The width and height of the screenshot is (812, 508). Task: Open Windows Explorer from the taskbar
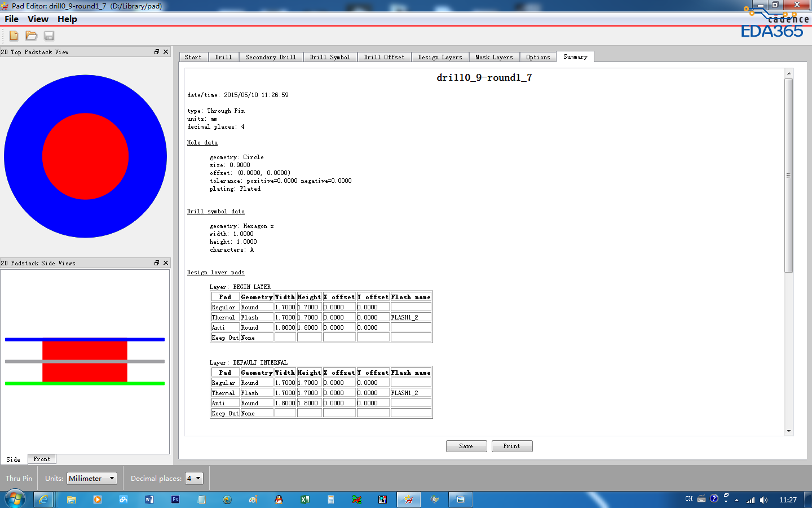[x=71, y=500]
